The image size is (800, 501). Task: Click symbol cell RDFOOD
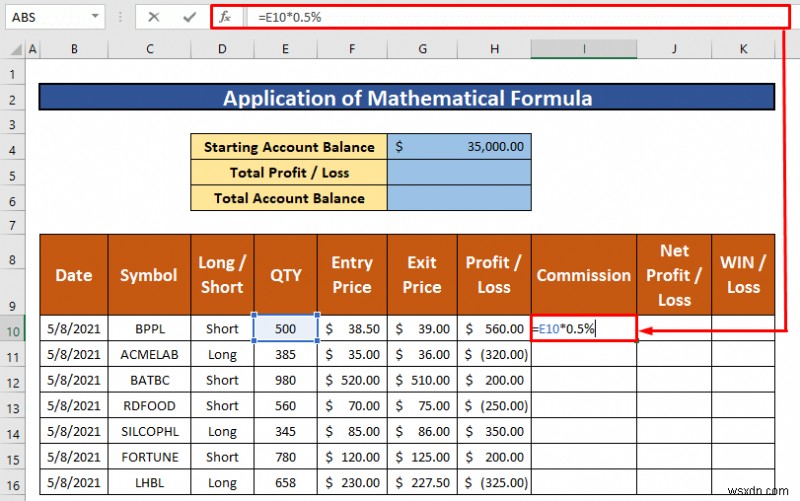(x=149, y=406)
